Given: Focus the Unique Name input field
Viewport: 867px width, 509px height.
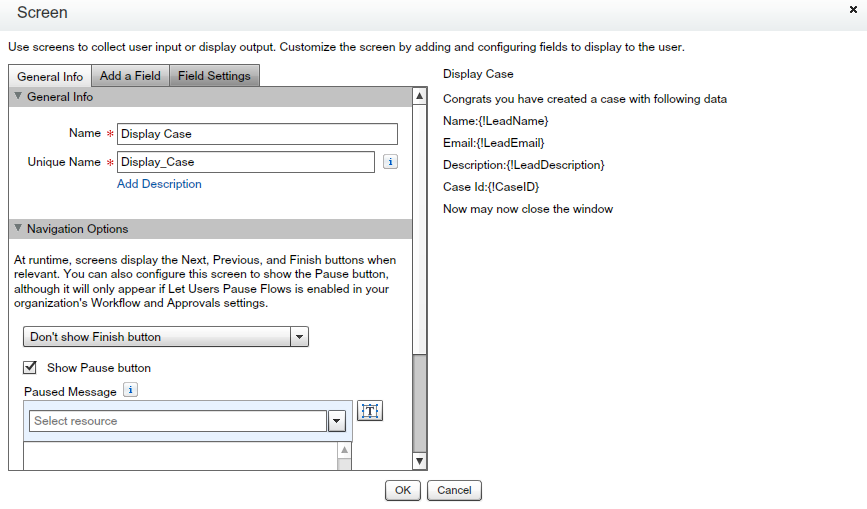Looking at the screenshot, I should point(245,162).
